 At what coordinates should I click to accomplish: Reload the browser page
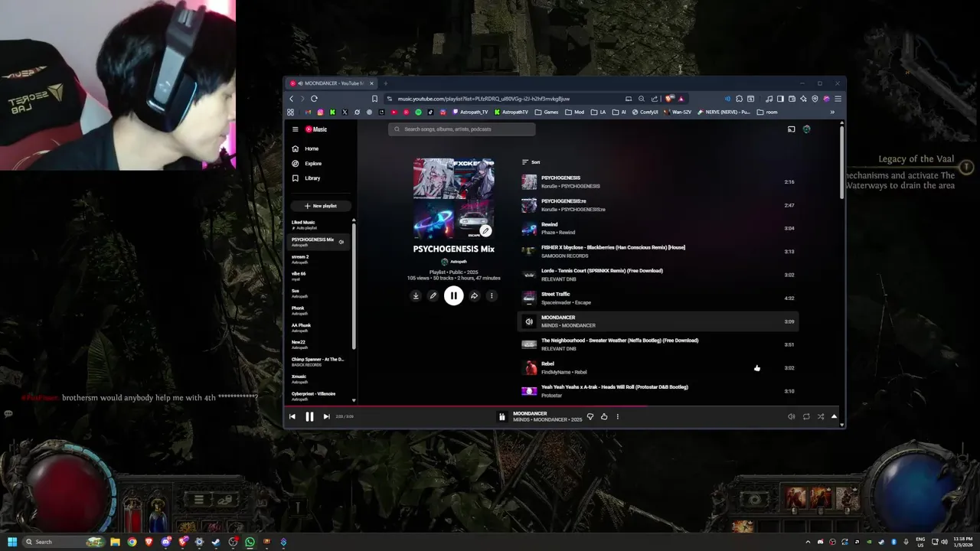pyautogui.click(x=314, y=99)
